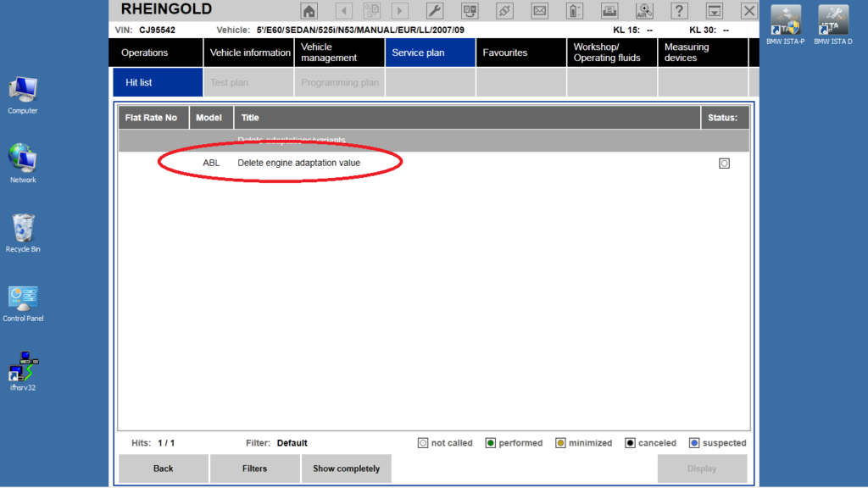868x488 pixels.
Task: Select the Control Panel desktop icon
Action: coord(23,304)
